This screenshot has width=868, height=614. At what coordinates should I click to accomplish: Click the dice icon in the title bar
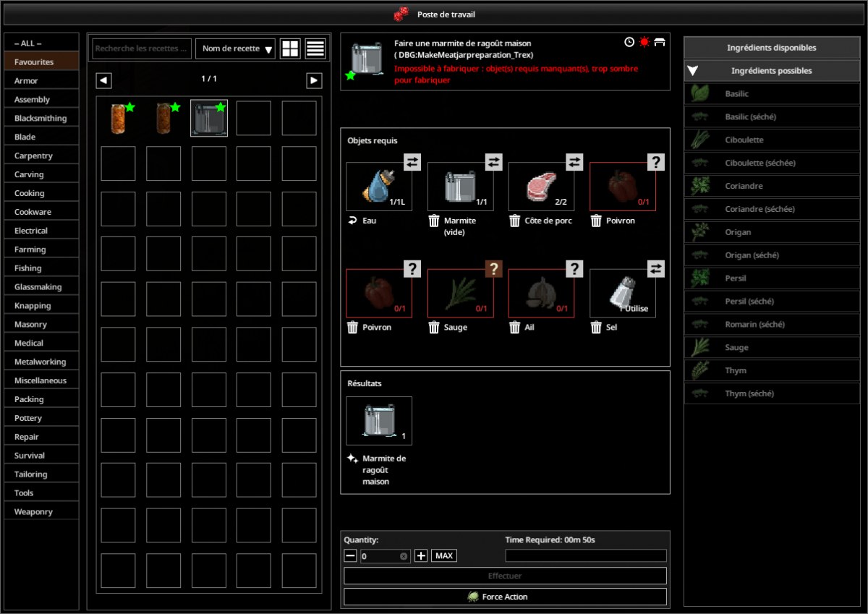[x=401, y=14]
